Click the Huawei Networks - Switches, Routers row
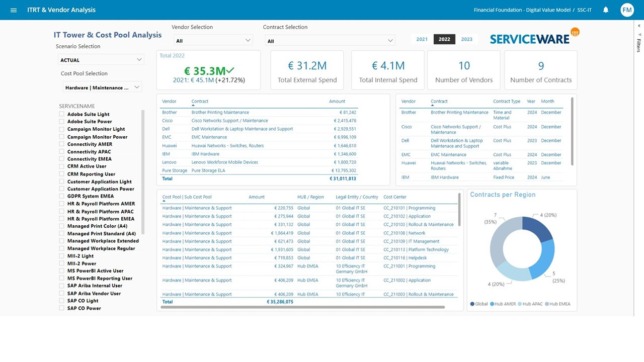Screen dimensions: 644x362 pyautogui.click(x=259, y=146)
